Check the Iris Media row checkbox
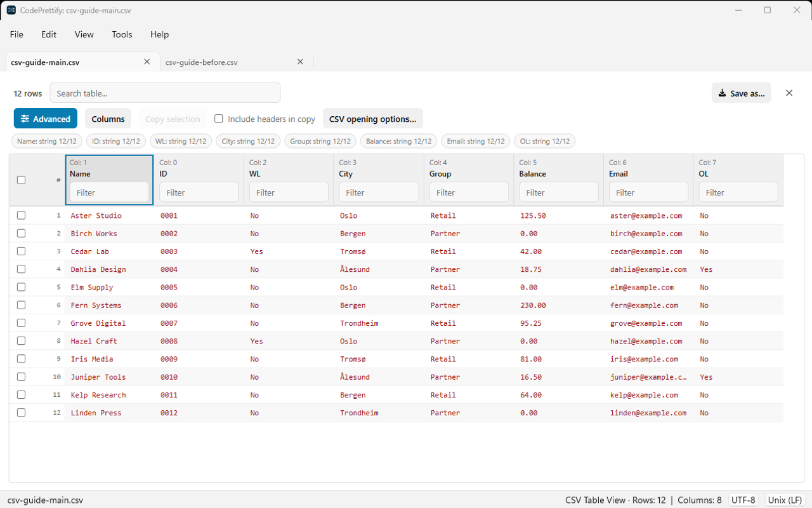Viewport: 812px width, 508px height. click(21, 359)
